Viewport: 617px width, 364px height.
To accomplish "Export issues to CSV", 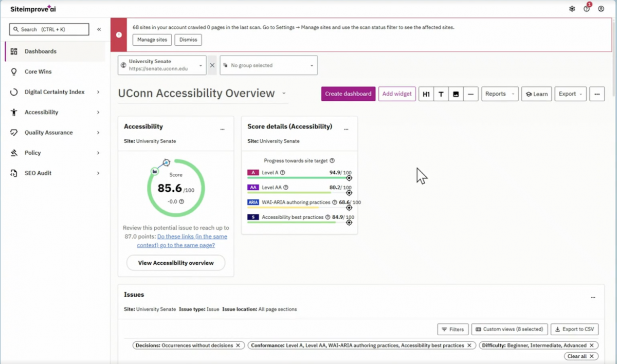I will coord(574,329).
